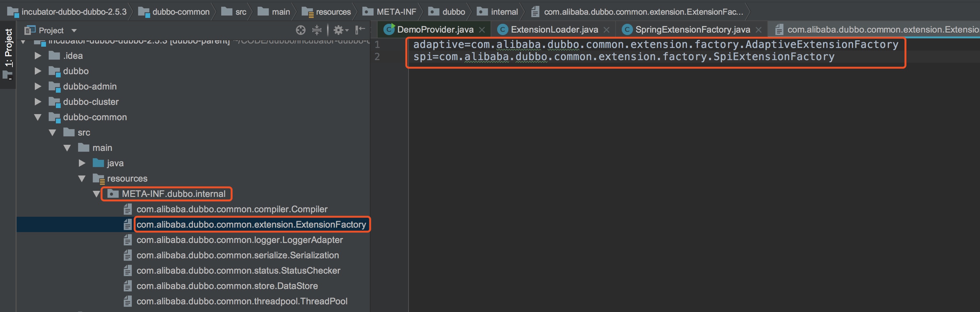The width and height of the screenshot is (980, 312).
Task: Click the file icon beside StatusChecker
Action: click(x=128, y=270)
